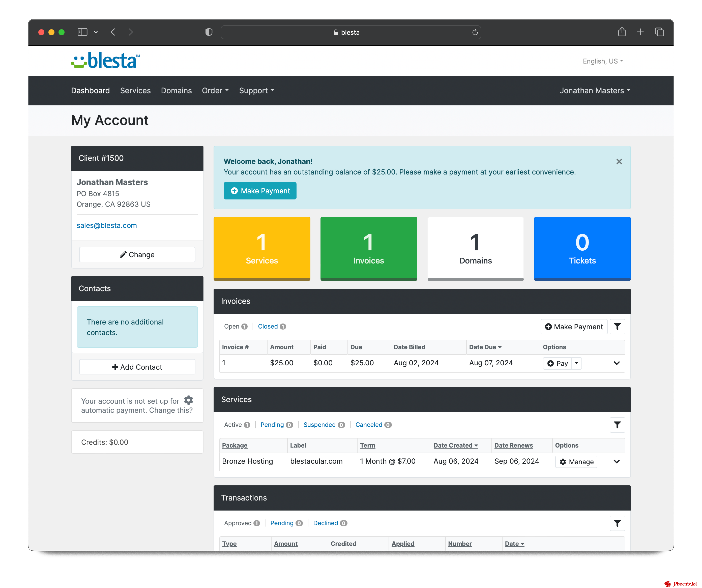Screen dimensions: 702x588
Task: Open the automatic payment settings gear
Action: 189,400
